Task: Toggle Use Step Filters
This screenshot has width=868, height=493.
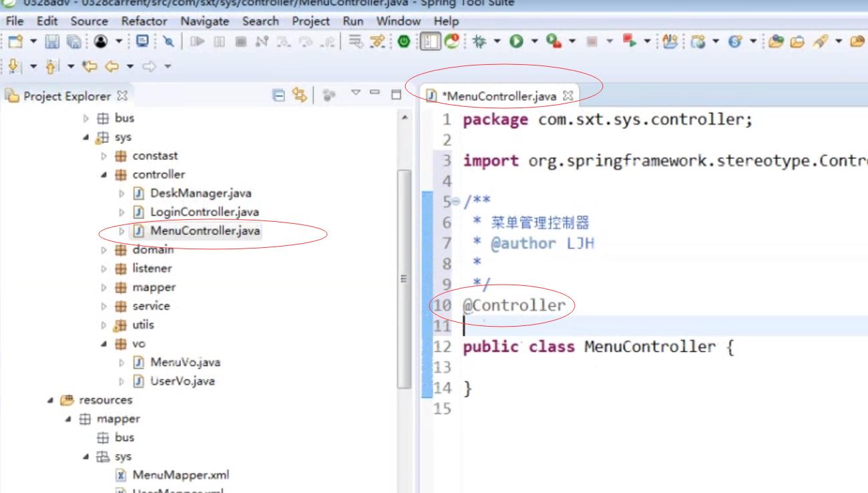Action: (376, 41)
